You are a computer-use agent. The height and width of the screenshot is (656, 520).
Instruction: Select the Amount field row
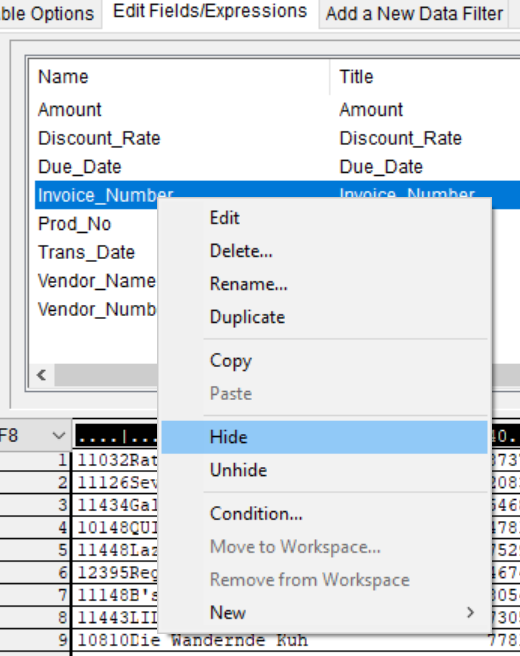click(x=277, y=110)
